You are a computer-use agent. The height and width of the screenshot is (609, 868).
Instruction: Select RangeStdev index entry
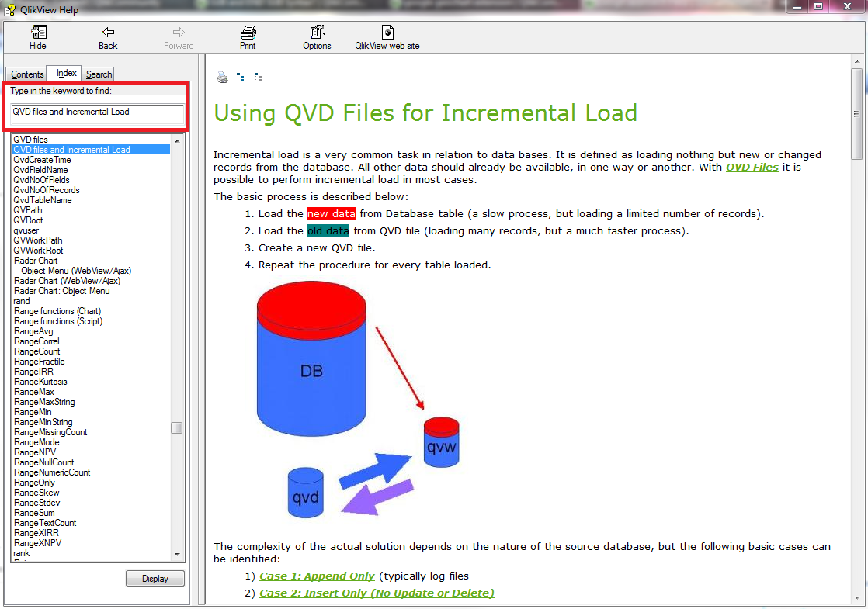click(37, 503)
